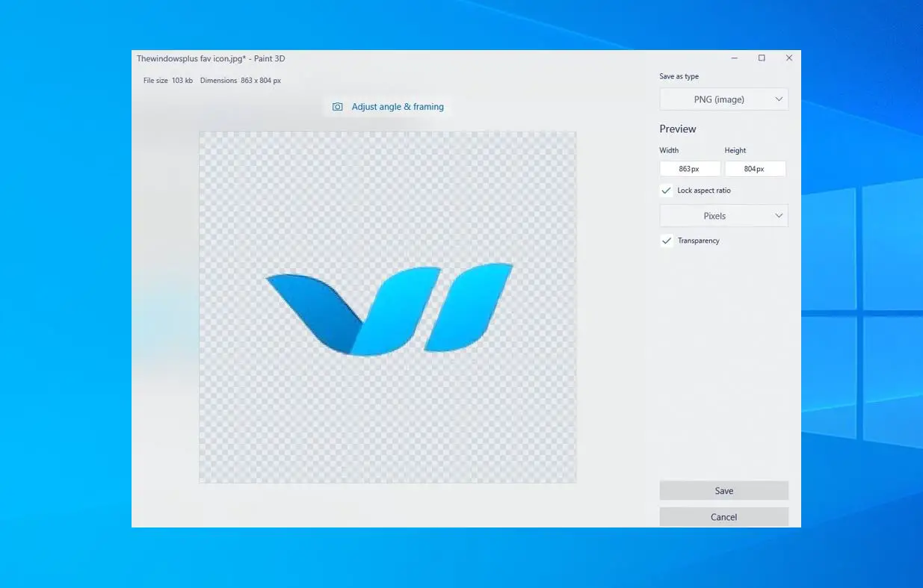The height and width of the screenshot is (588, 923).
Task: Click the Thewindowsplus fav icon.jpg window title
Action: tap(211, 58)
